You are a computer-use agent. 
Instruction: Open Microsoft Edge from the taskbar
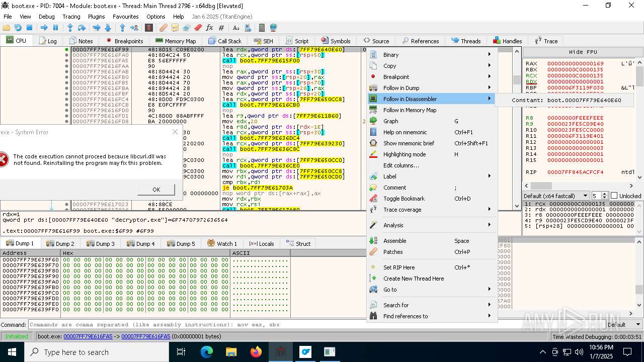(207, 352)
